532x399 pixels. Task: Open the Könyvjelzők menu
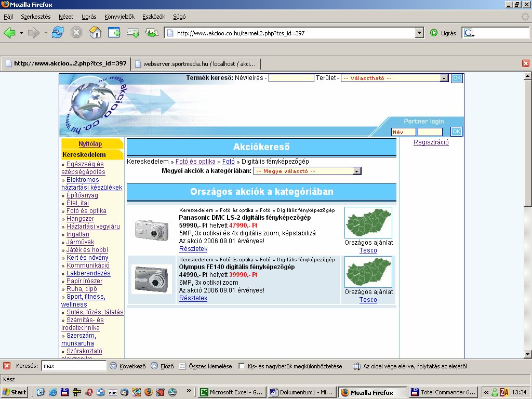click(x=119, y=17)
